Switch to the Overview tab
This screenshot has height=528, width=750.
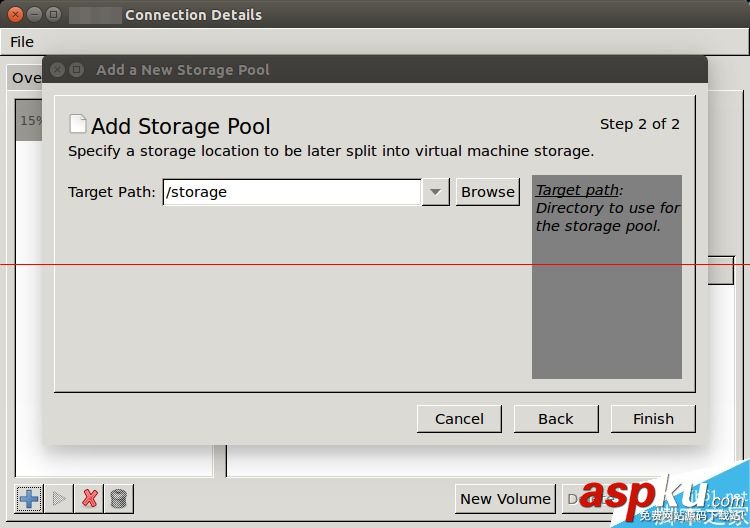pyautogui.click(x=26, y=78)
